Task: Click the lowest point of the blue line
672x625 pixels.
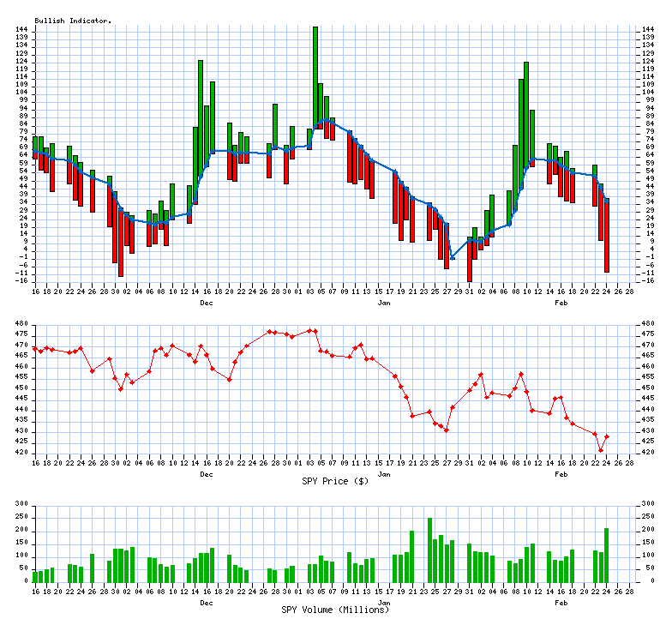Action: click(x=453, y=258)
